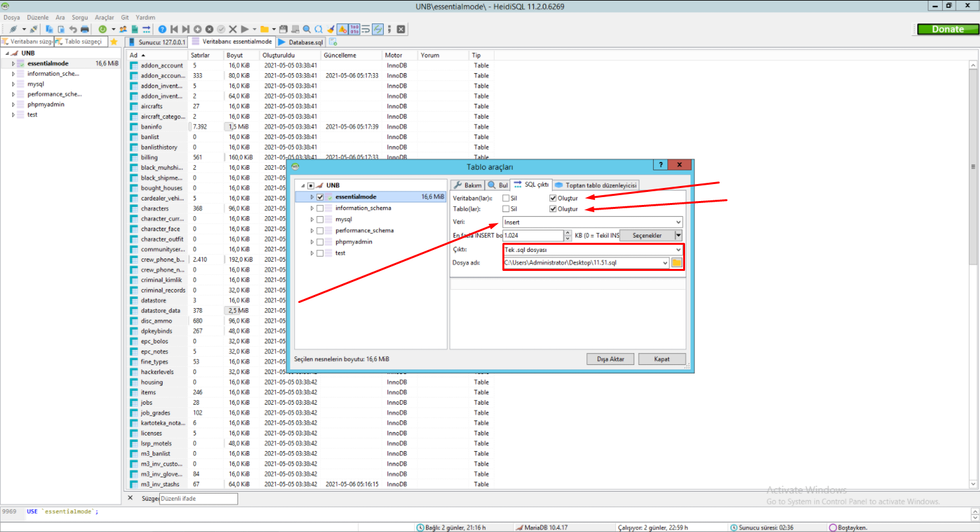Check the essentialmode database checkbox in dialog
Screen dimensions: 980x532
(320, 196)
